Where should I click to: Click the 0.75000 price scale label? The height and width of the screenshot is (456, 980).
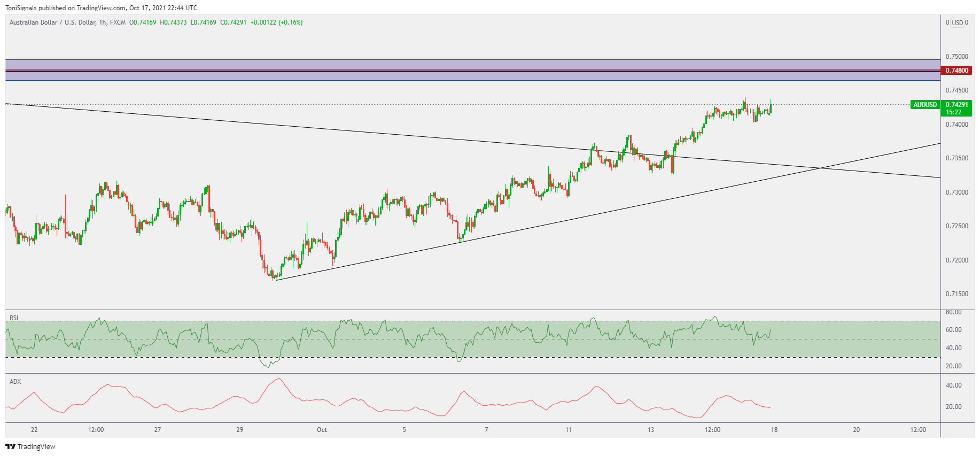tap(956, 57)
